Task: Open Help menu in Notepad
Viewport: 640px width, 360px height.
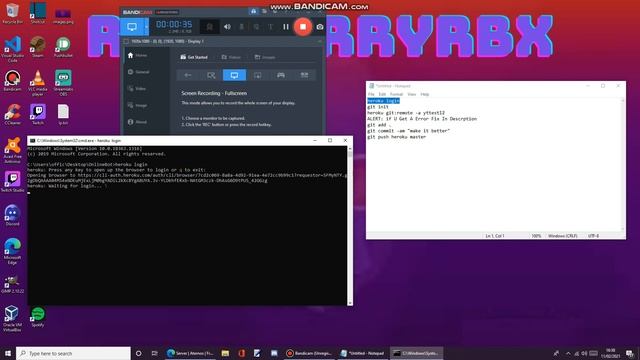Action: point(424,94)
